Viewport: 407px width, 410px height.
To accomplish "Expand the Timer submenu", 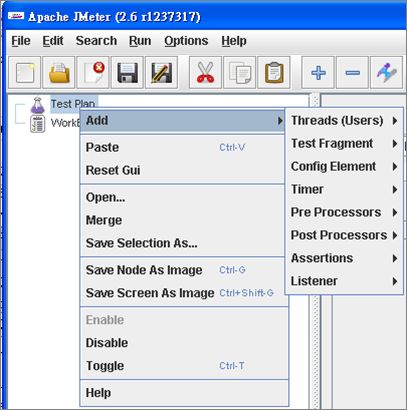I will pyautogui.click(x=344, y=189).
